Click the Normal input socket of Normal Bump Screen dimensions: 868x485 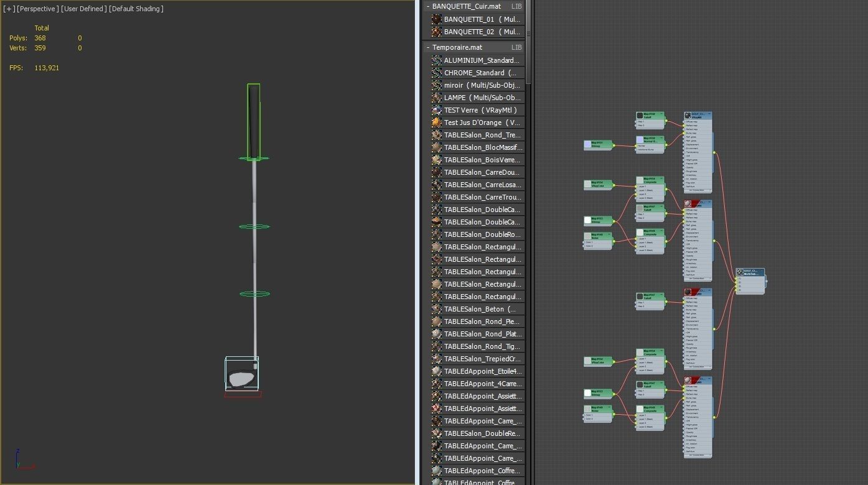(x=636, y=145)
